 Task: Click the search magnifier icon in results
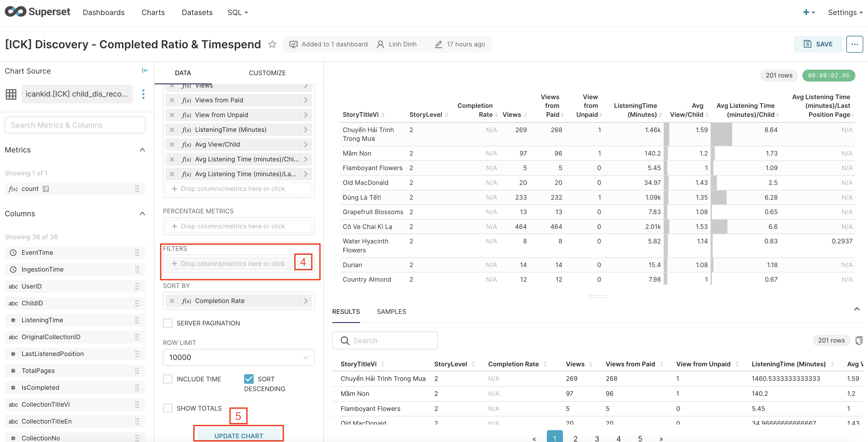coord(345,340)
